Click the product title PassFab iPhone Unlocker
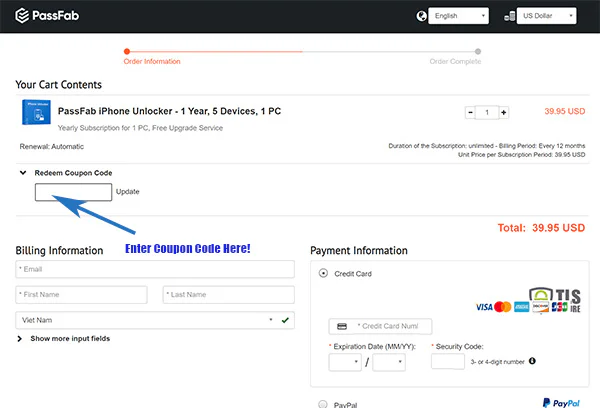The height and width of the screenshot is (408, 600). [x=170, y=111]
